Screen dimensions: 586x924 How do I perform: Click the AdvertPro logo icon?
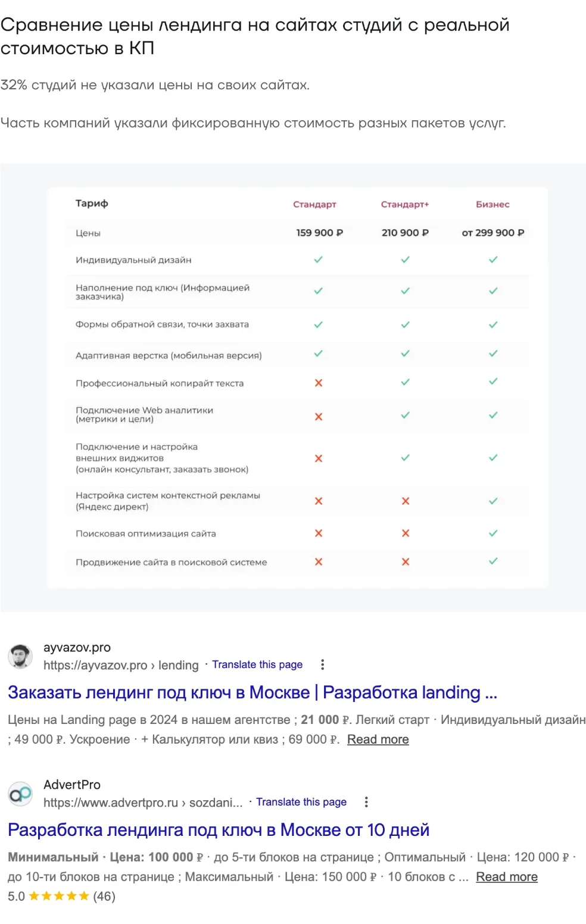point(20,794)
